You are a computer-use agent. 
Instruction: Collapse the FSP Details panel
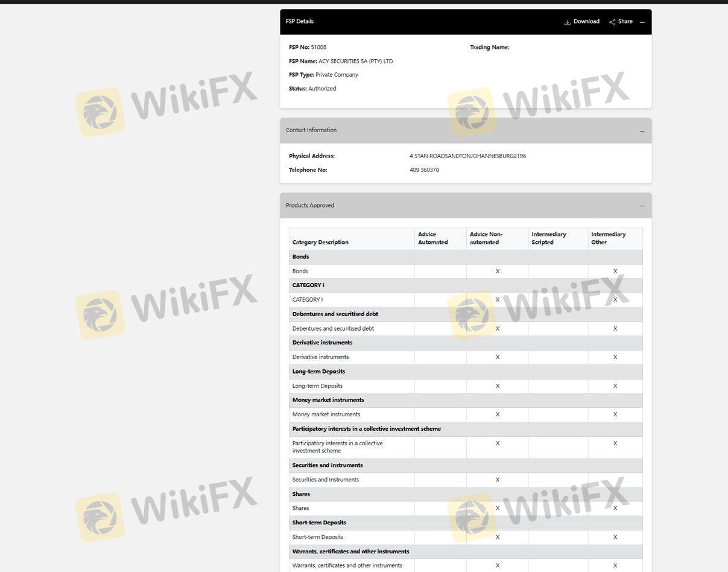tap(642, 22)
